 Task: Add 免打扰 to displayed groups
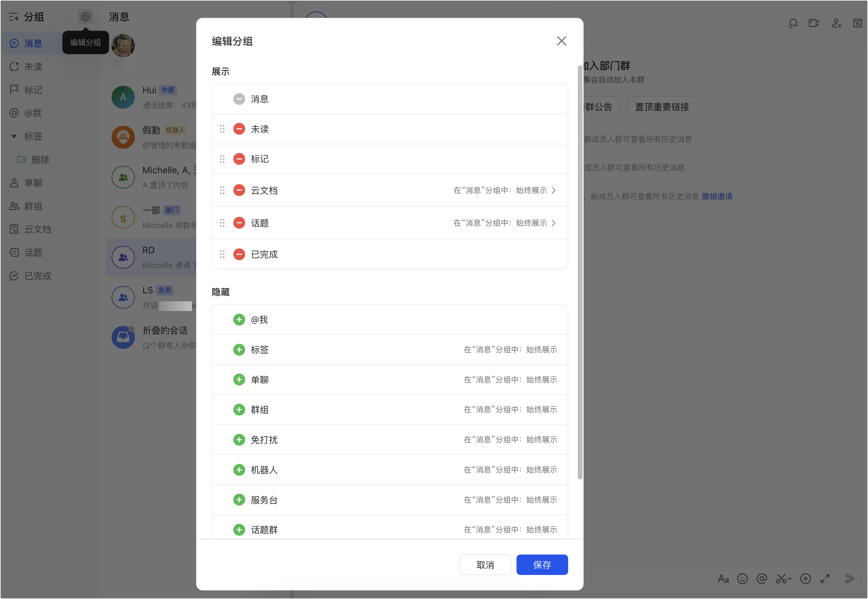[239, 439]
